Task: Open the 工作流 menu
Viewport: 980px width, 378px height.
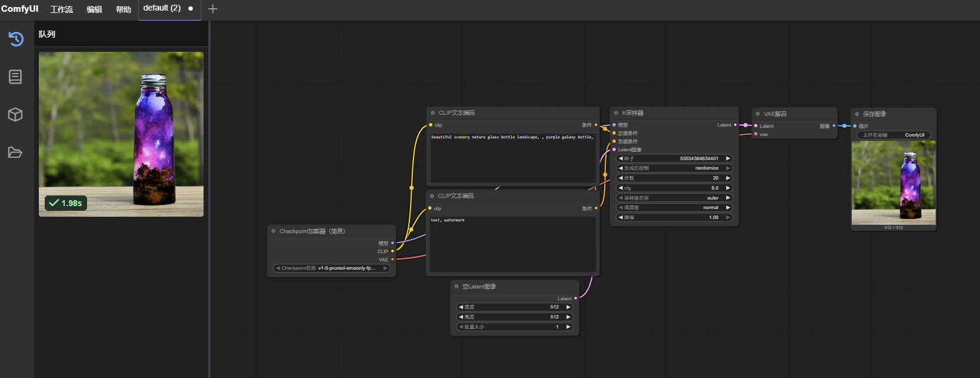Action: pos(62,9)
